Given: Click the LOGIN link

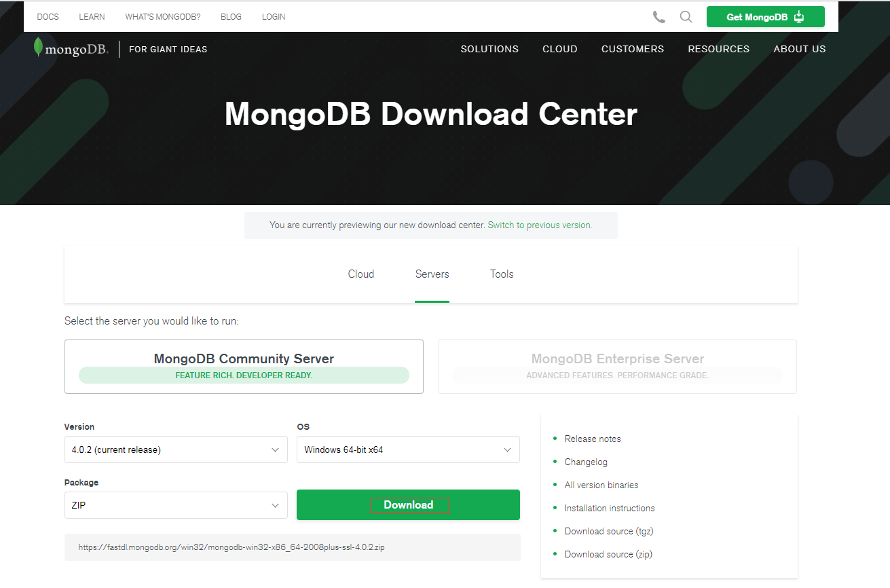Looking at the screenshot, I should click(274, 17).
